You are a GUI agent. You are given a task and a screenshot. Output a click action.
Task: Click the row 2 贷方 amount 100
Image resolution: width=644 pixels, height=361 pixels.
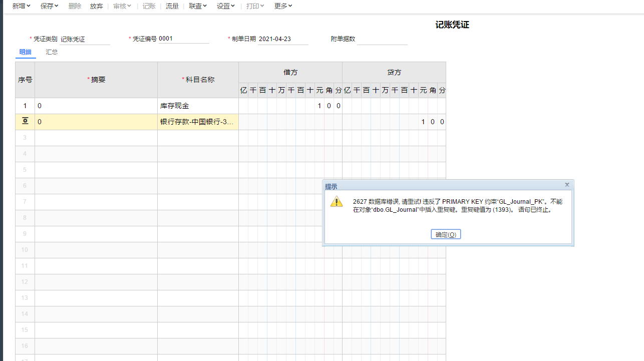click(x=394, y=122)
